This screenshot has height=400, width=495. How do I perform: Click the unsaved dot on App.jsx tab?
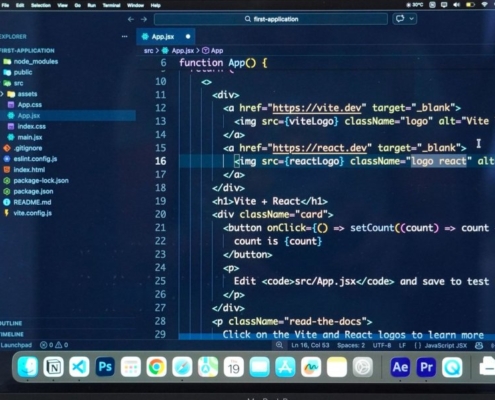click(188, 37)
